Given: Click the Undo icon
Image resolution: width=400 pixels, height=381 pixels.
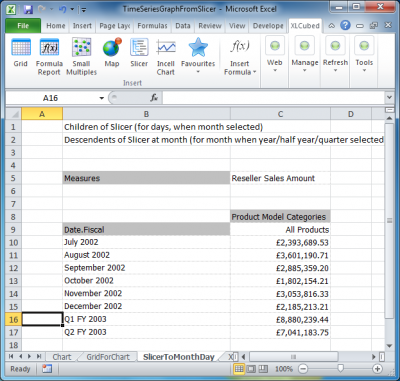Looking at the screenshot, I should pyautogui.click(x=62, y=9).
